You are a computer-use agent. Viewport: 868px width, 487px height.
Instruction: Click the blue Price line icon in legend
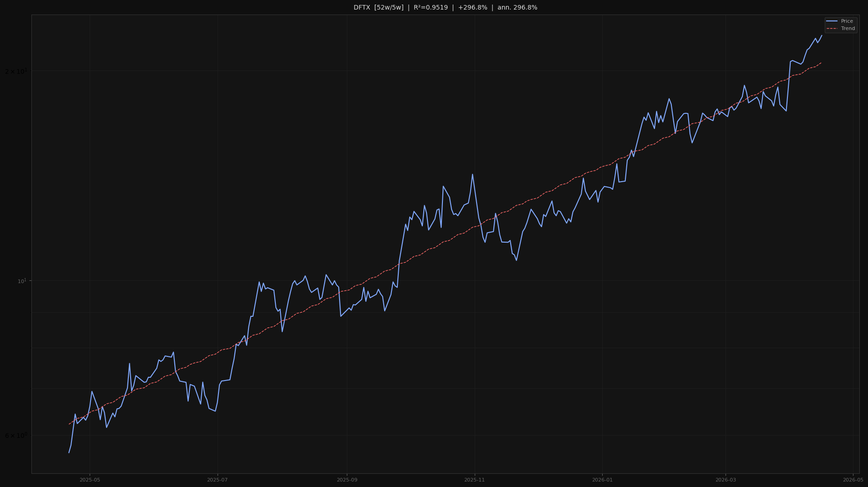[x=832, y=21]
